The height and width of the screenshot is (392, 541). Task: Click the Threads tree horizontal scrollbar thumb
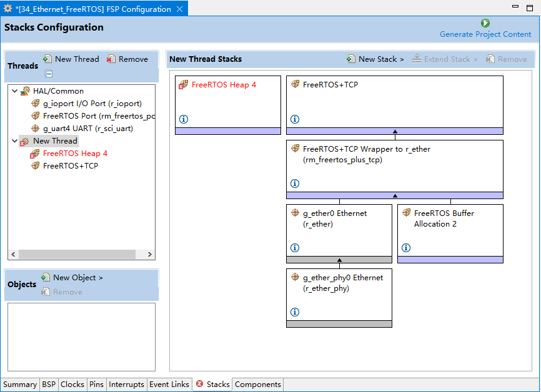point(77,255)
